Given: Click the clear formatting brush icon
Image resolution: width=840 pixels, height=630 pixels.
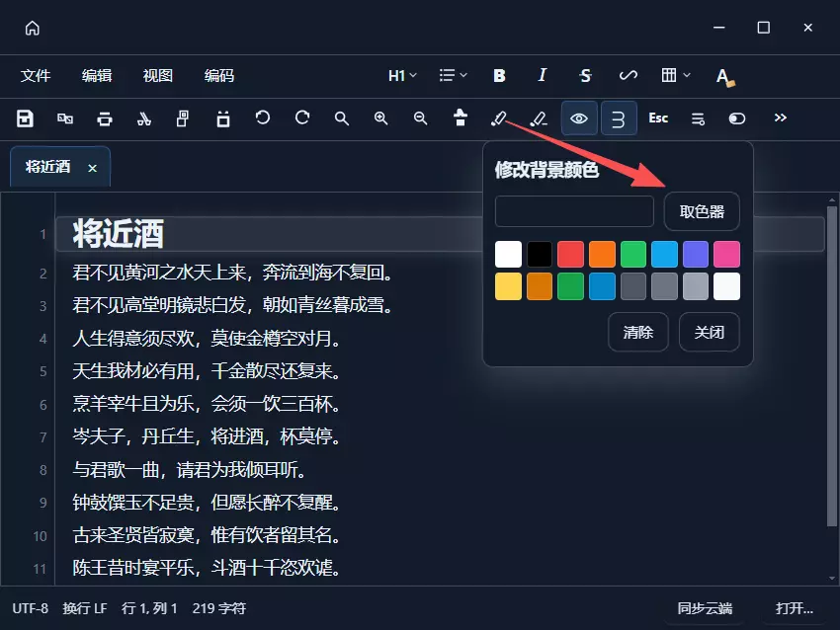Looking at the screenshot, I should pyautogui.click(x=461, y=118).
